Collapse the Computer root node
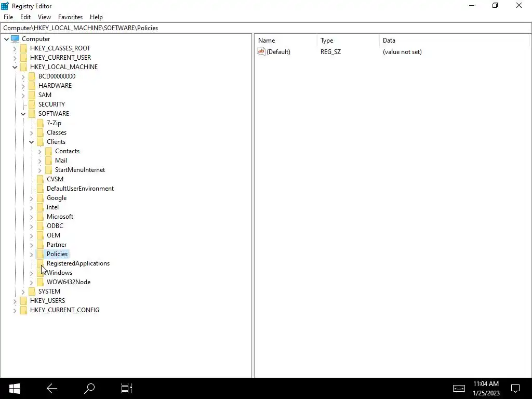 6,39
